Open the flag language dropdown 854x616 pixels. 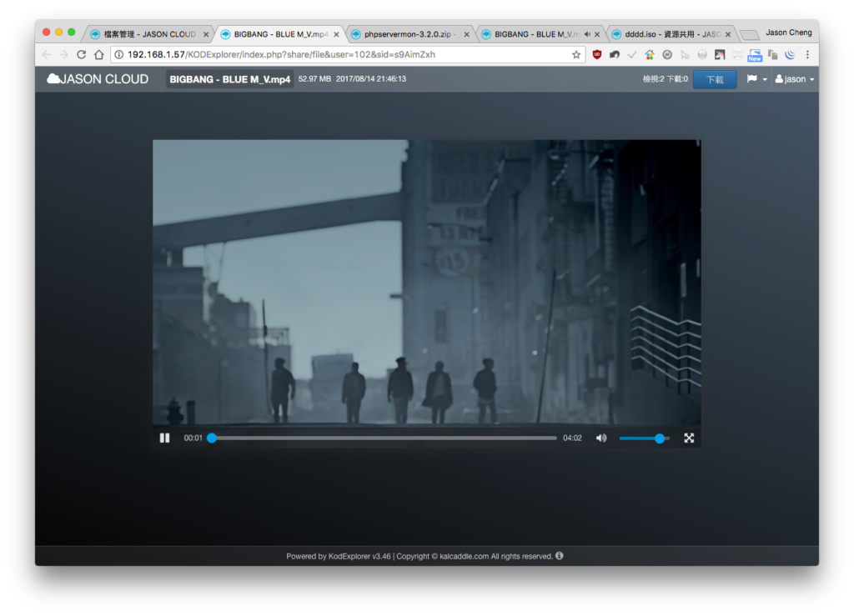pyautogui.click(x=756, y=79)
